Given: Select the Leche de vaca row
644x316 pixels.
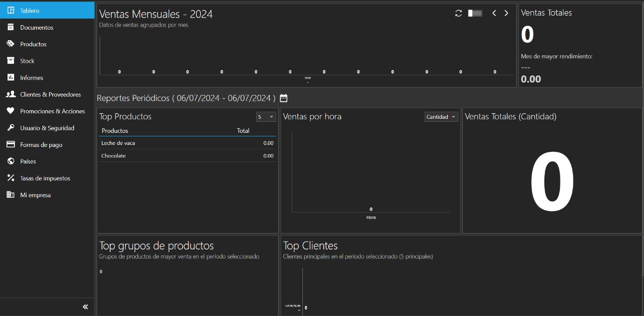Looking at the screenshot, I should click(x=187, y=143).
